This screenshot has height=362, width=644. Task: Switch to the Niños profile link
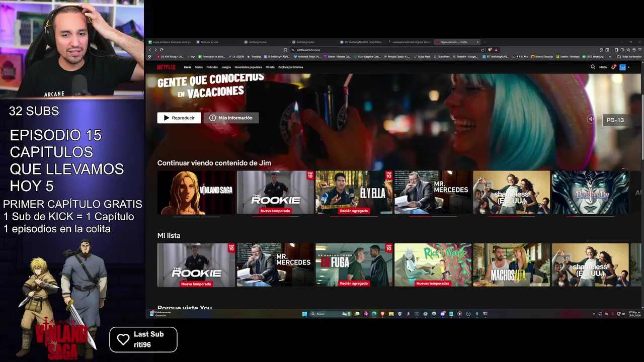click(603, 67)
